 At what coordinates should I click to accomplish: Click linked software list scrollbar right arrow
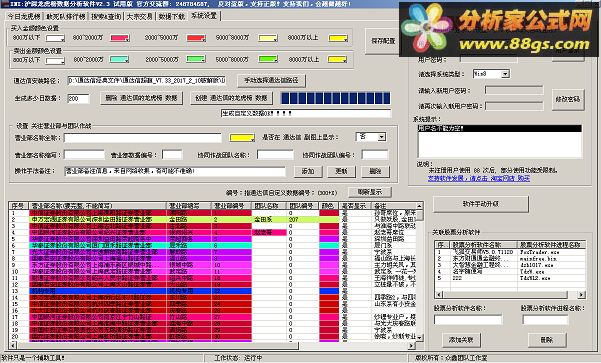[582, 295]
